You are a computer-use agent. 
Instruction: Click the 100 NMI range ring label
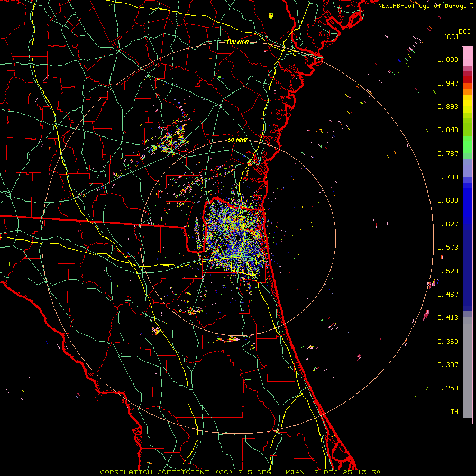(x=237, y=42)
